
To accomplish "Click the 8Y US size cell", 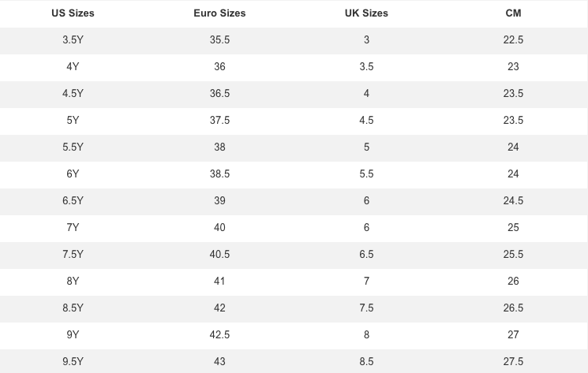I will tap(73, 282).
